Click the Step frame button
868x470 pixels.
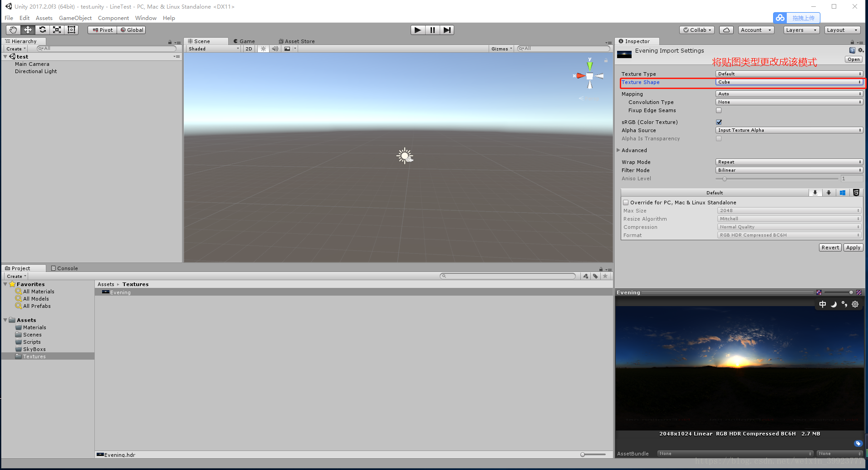pyautogui.click(x=447, y=30)
